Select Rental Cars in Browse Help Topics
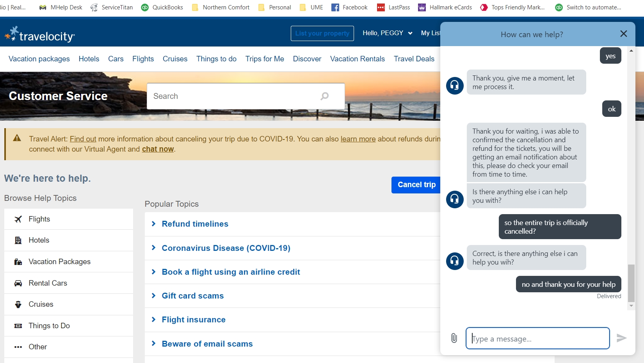The width and height of the screenshot is (644, 363). tap(69, 283)
